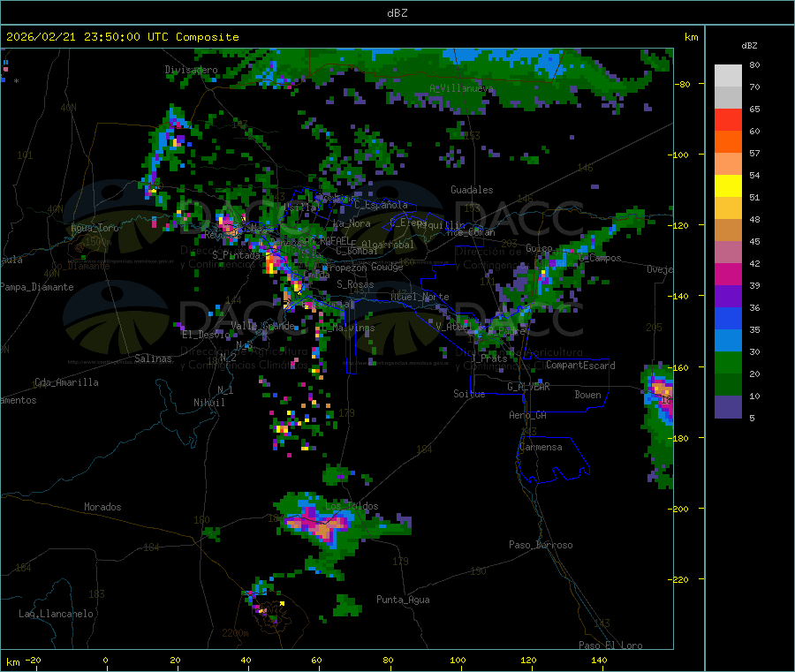Click the El_Malvinas map label
The image size is (795, 672).
(348, 328)
